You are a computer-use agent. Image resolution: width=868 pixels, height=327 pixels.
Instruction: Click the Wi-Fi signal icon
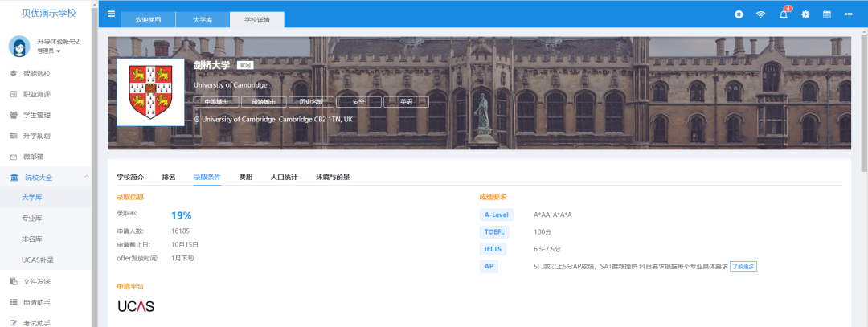point(760,14)
